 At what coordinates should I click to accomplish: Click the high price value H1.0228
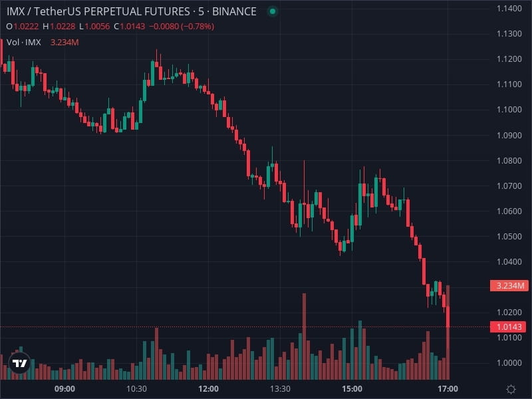(x=59, y=27)
